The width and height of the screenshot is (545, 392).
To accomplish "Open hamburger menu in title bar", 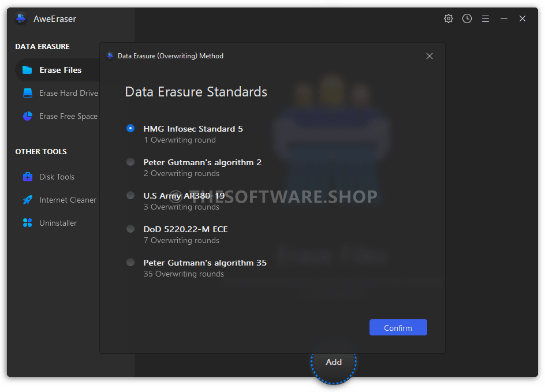I will [486, 19].
